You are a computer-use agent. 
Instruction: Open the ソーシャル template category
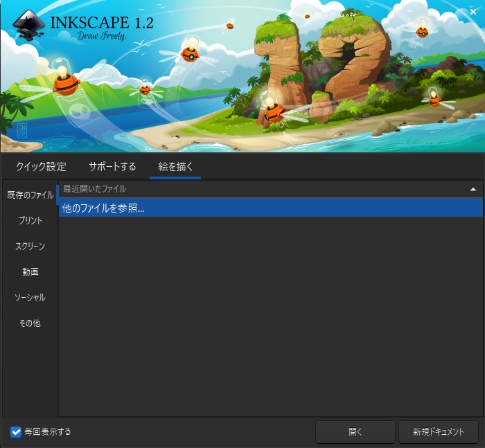pyautogui.click(x=30, y=298)
